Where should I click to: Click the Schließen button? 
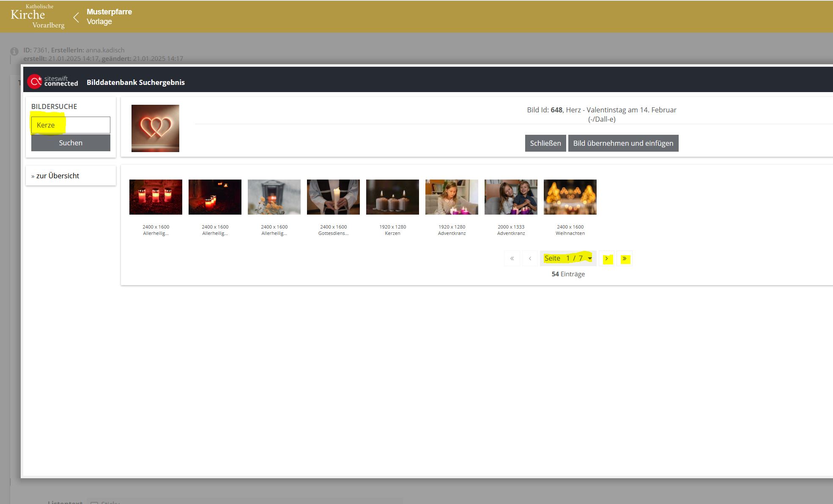[545, 143]
